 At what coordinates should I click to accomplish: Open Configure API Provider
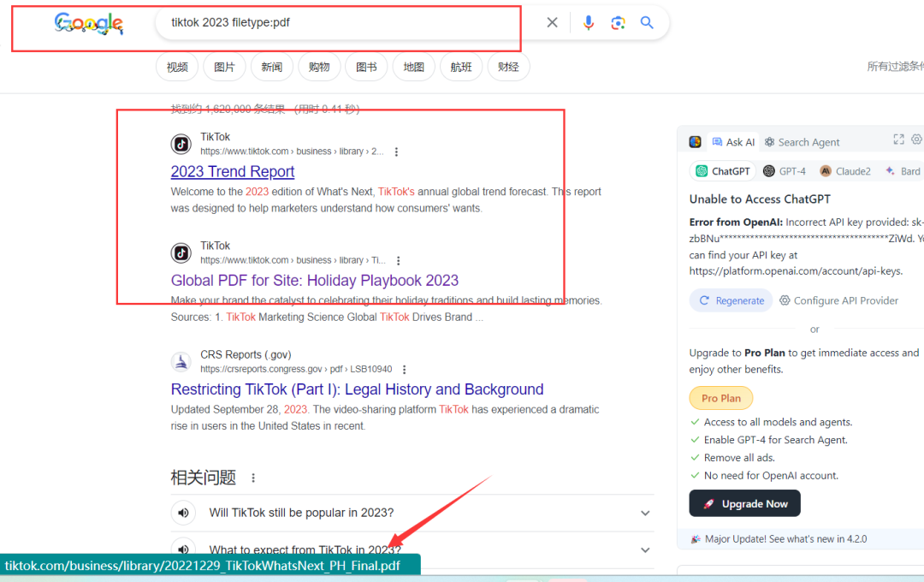tap(839, 300)
